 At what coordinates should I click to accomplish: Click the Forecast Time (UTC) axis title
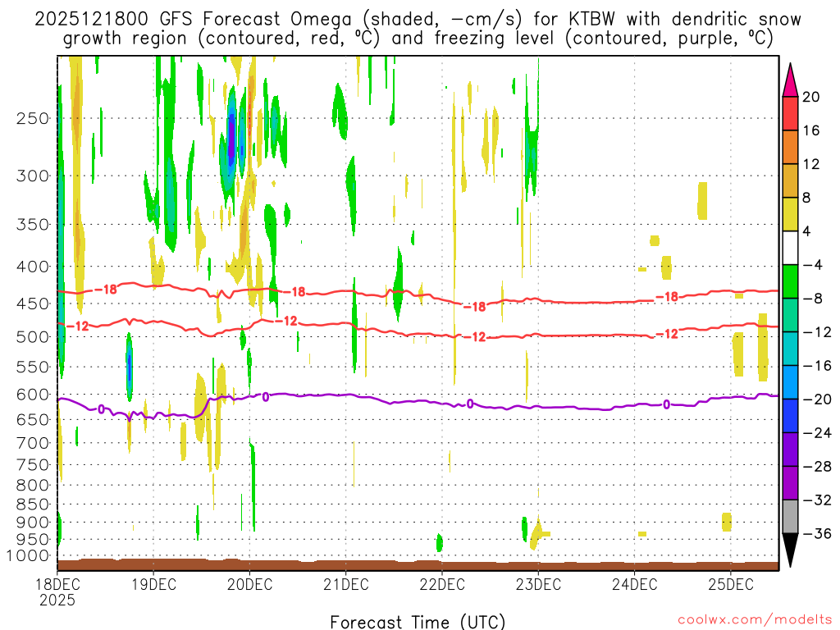point(418,621)
